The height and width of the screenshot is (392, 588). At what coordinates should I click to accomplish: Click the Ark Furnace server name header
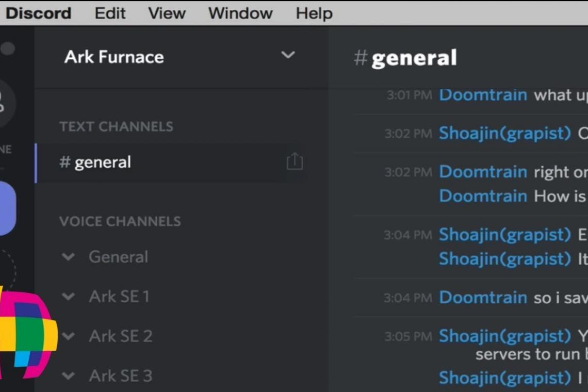point(114,57)
